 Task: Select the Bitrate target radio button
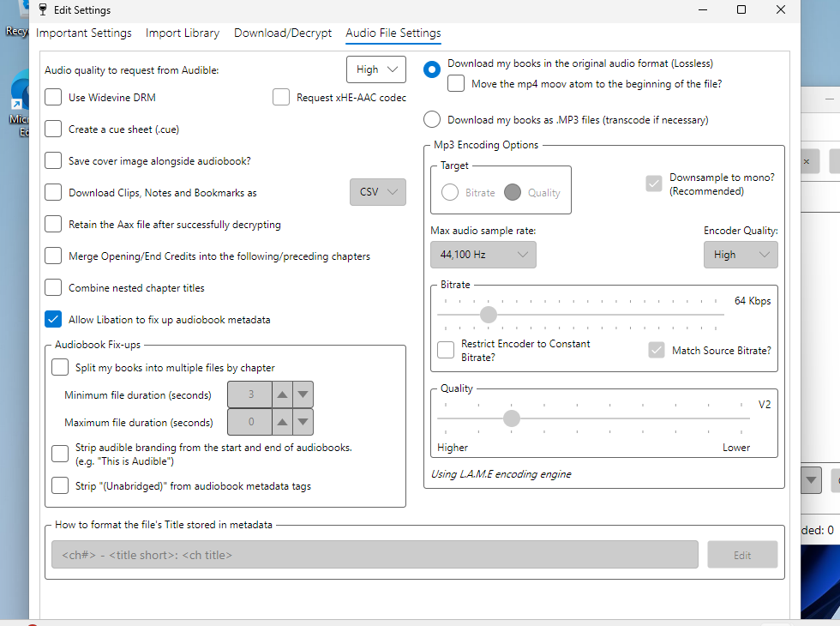tap(450, 192)
